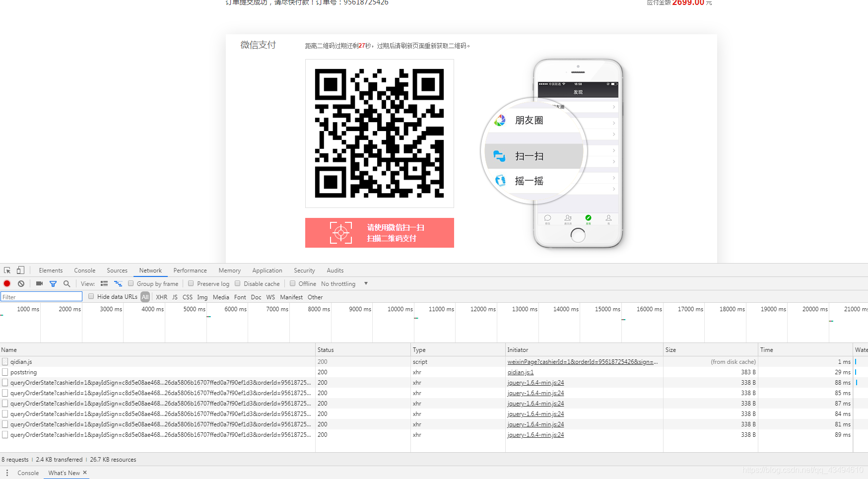Filter requests by Font type
The image size is (868, 479).
pos(240,297)
